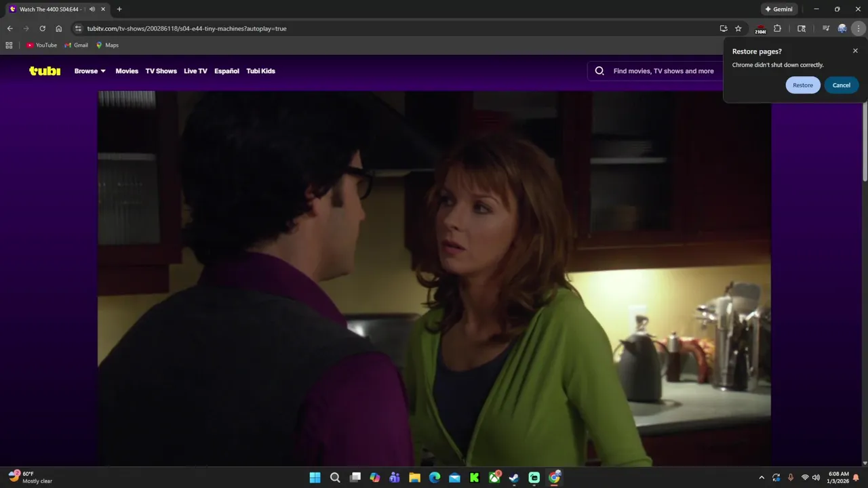
Task: Focus the Find movies, TV shows search field
Action: point(663,71)
